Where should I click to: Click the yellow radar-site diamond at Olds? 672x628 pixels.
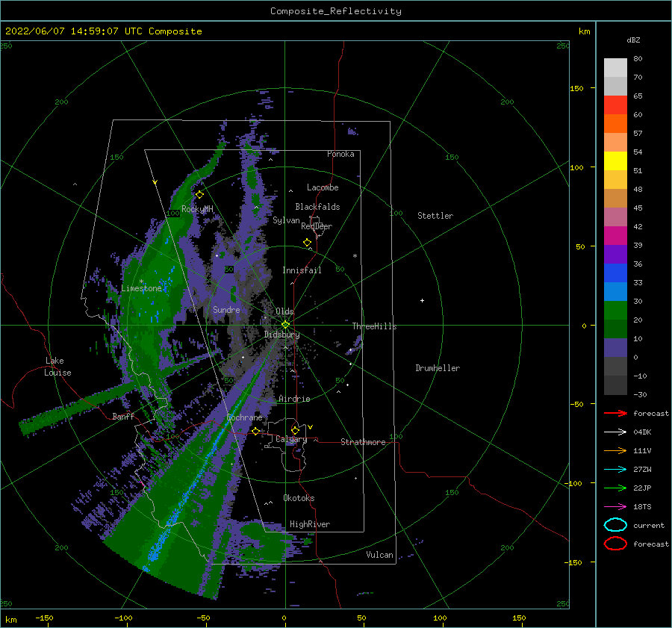[285, 325]
